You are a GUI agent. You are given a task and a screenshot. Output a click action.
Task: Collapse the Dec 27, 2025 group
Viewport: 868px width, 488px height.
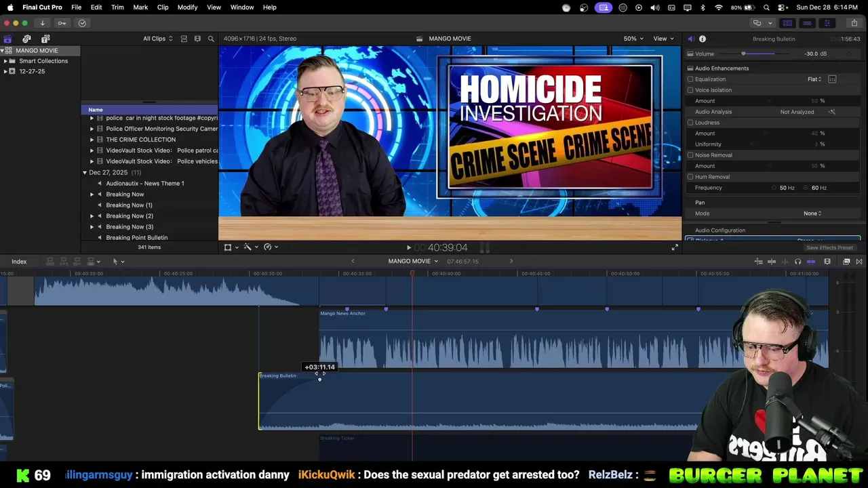coord(85,173)
